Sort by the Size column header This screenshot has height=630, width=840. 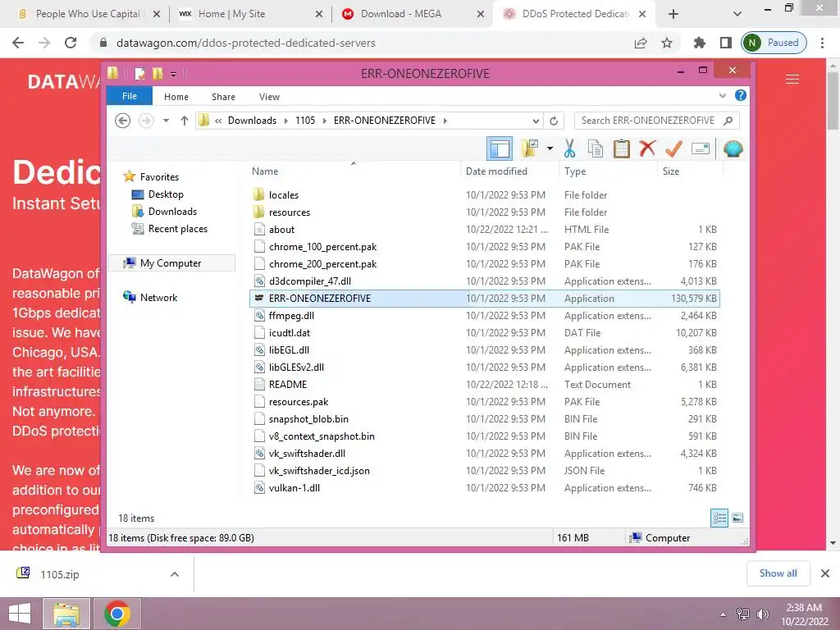(x=671, y=171)
